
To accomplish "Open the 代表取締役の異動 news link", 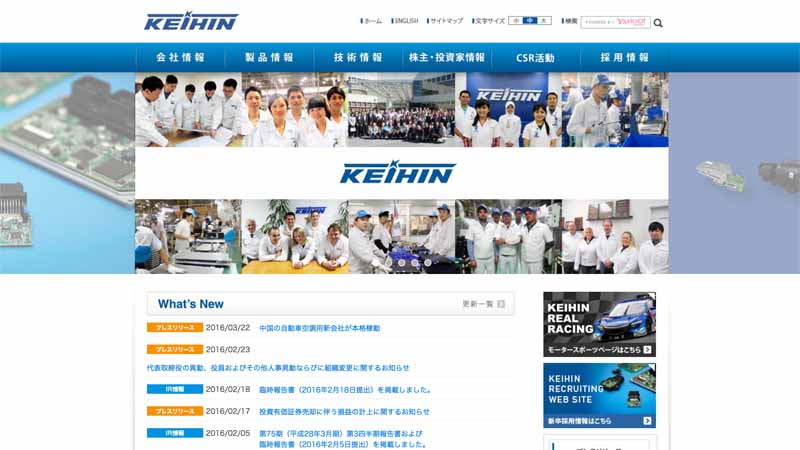I will tap(278, 368).
